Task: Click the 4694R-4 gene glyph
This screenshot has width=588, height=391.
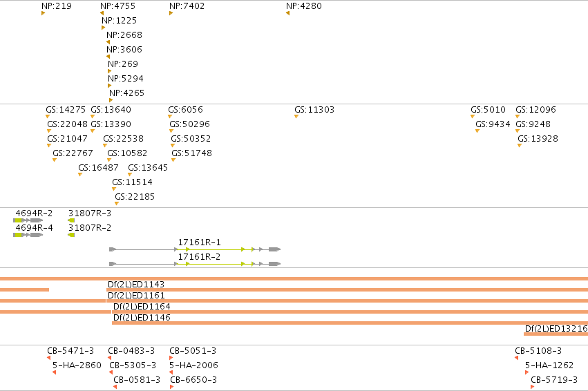Action: [x=28, y=235]
